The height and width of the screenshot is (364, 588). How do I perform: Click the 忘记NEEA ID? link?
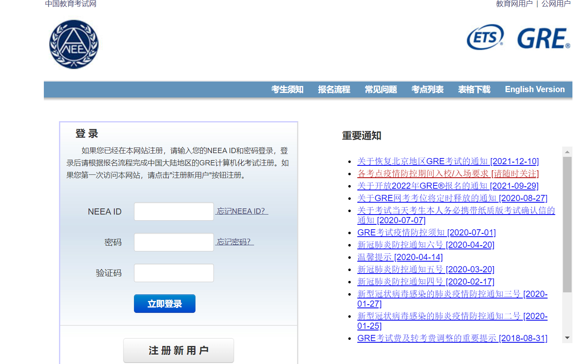[242, 211]
